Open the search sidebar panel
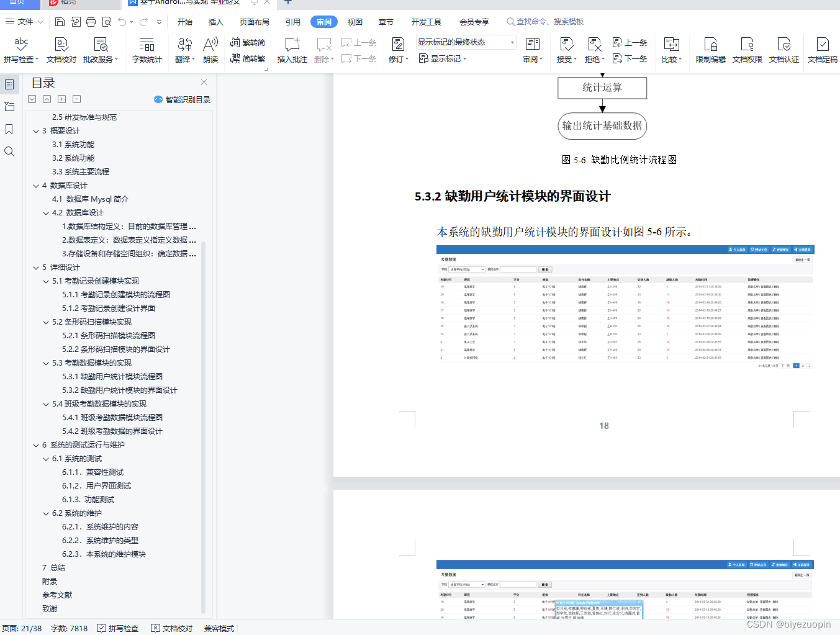 click(9, 151)
